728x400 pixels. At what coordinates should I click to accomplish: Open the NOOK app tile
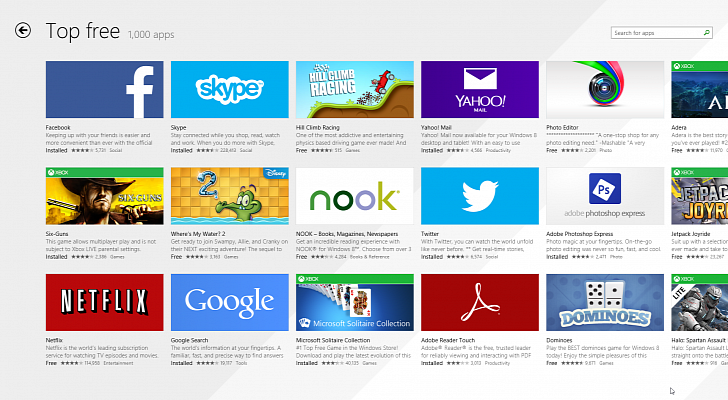pyautogui.click(x=355, y=196)
